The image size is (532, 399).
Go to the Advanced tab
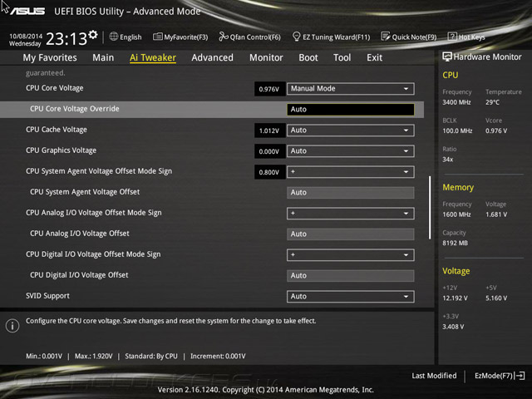(213, 57)
